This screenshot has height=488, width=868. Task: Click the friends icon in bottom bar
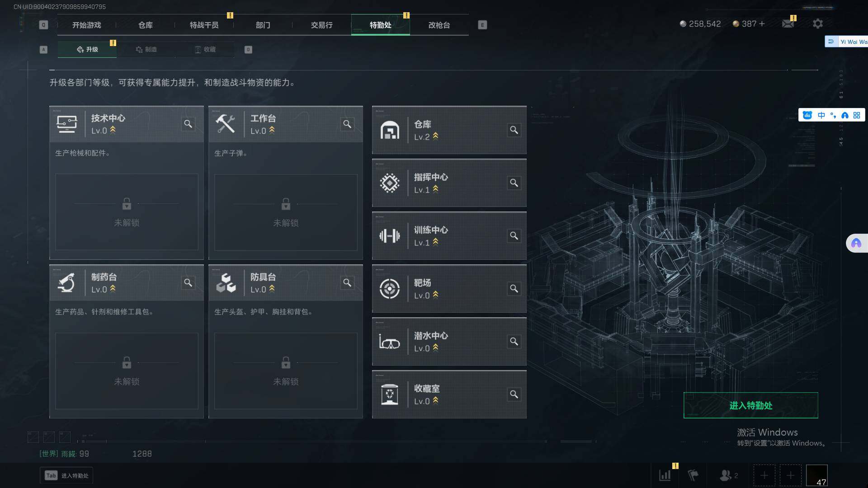pos(726,475)
